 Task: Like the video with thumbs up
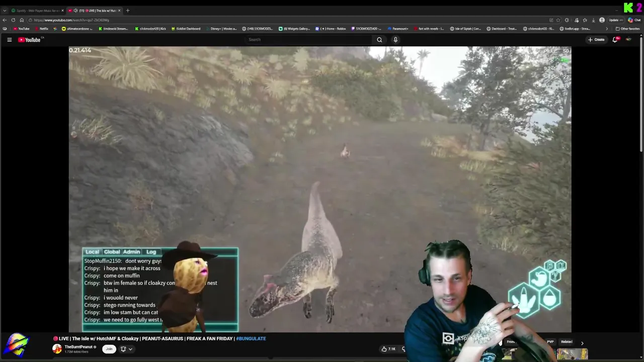point(388,349)
